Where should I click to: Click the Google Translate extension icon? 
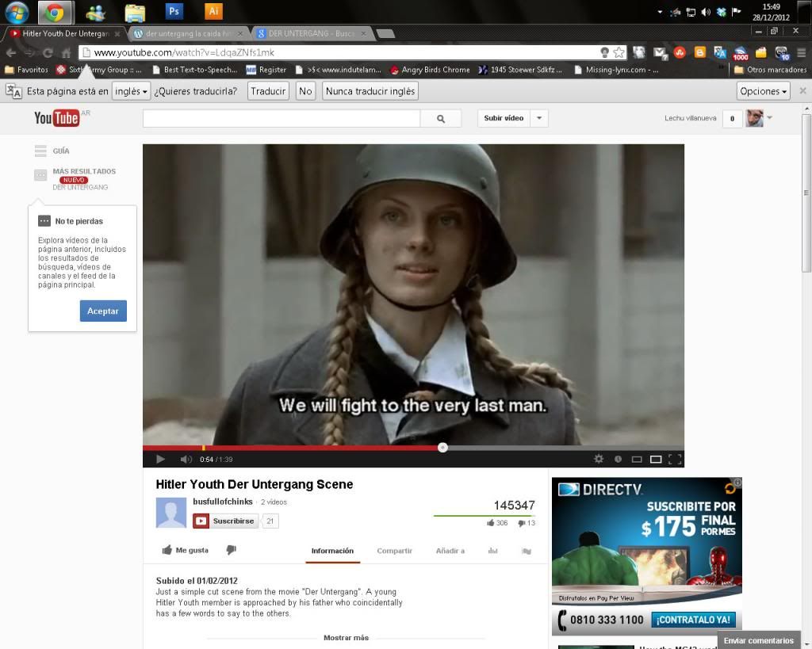coord(720,52)
